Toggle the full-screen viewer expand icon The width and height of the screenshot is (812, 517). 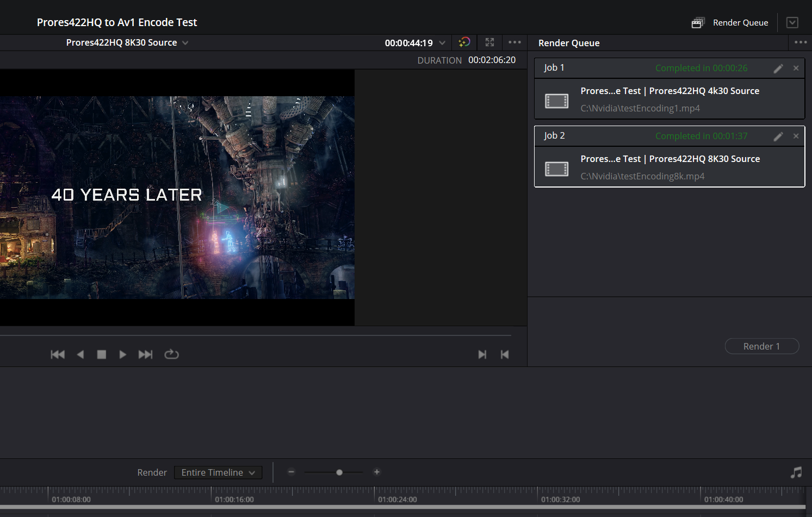tap(489, 42)
